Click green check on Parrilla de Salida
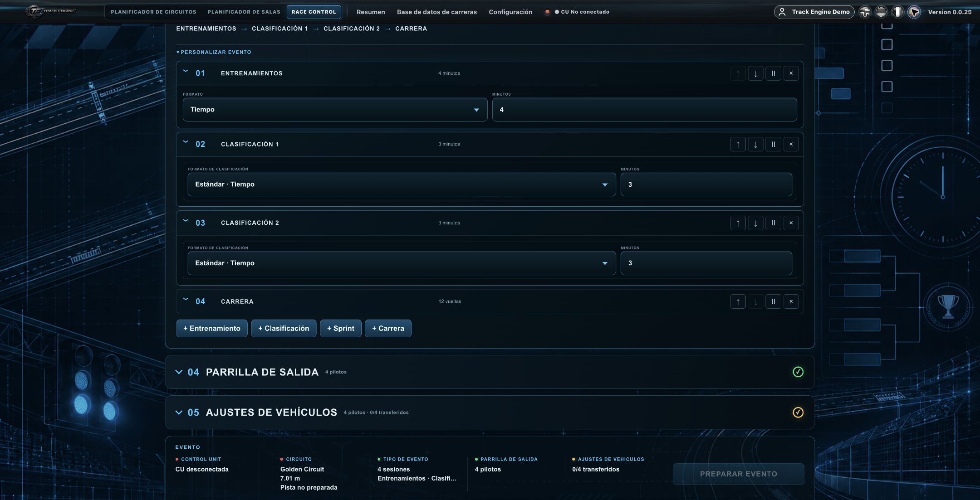 click(798, 372)
